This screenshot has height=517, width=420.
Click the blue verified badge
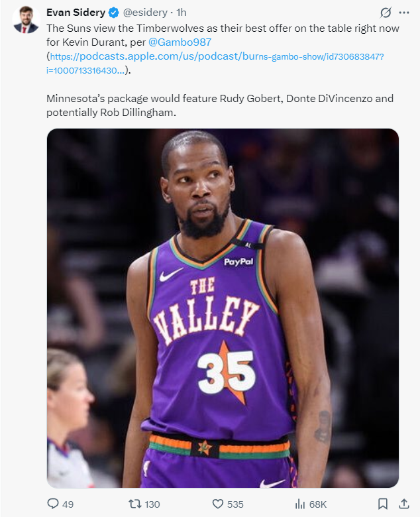[114, 13]
